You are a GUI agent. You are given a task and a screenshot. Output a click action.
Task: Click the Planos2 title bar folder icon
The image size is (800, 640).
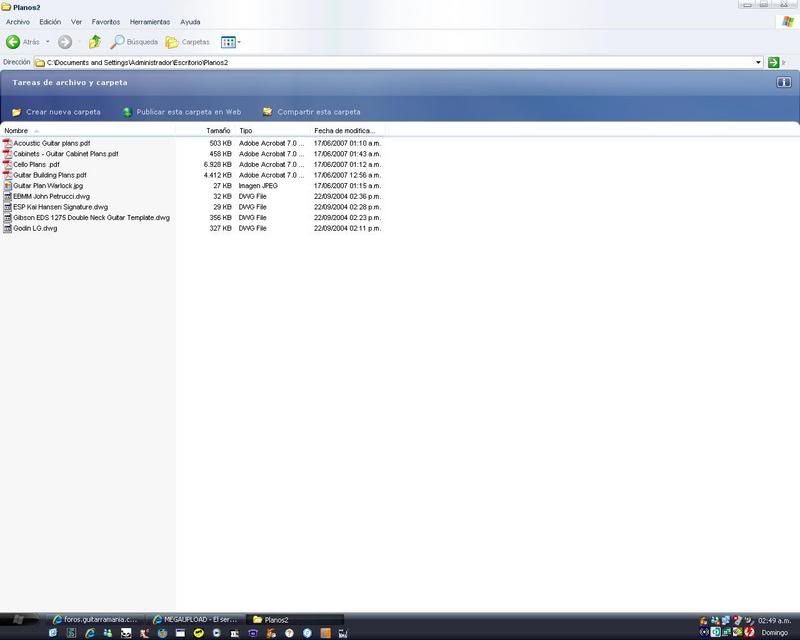6,7
